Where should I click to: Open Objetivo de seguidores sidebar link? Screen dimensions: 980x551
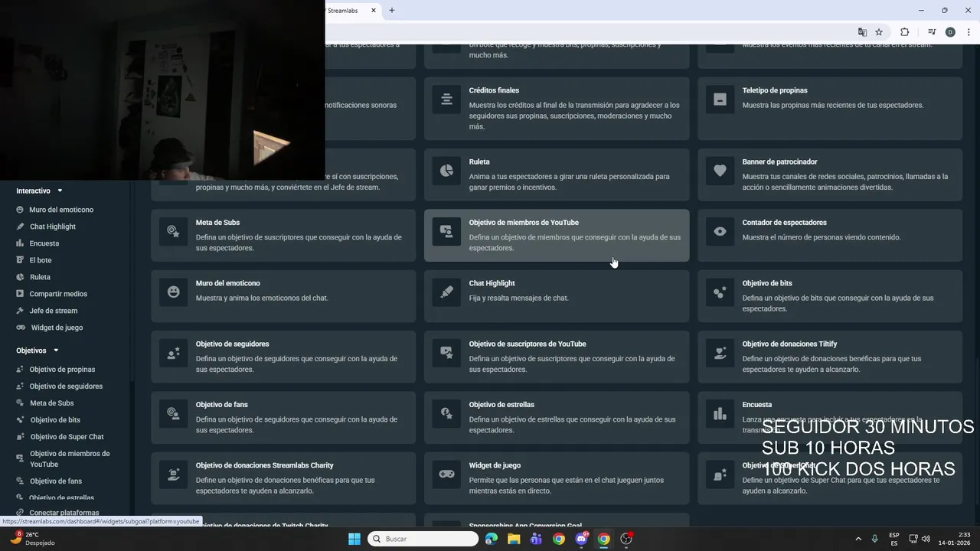(x=60, y=386)
